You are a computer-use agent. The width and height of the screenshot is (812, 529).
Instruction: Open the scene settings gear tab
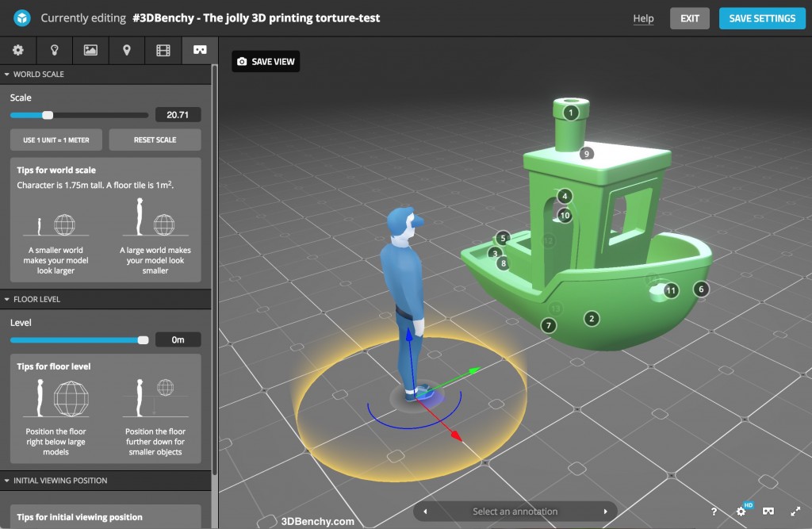click(18, 50)
